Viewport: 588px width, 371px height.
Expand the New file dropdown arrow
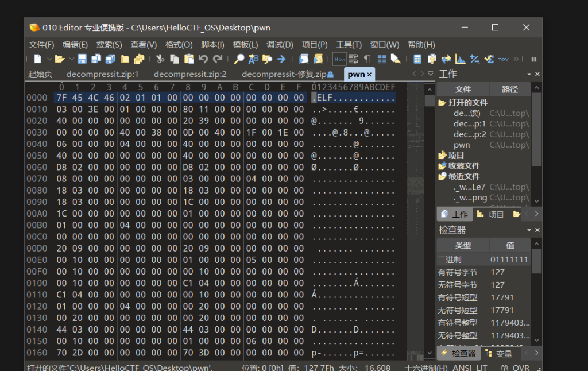49,59
